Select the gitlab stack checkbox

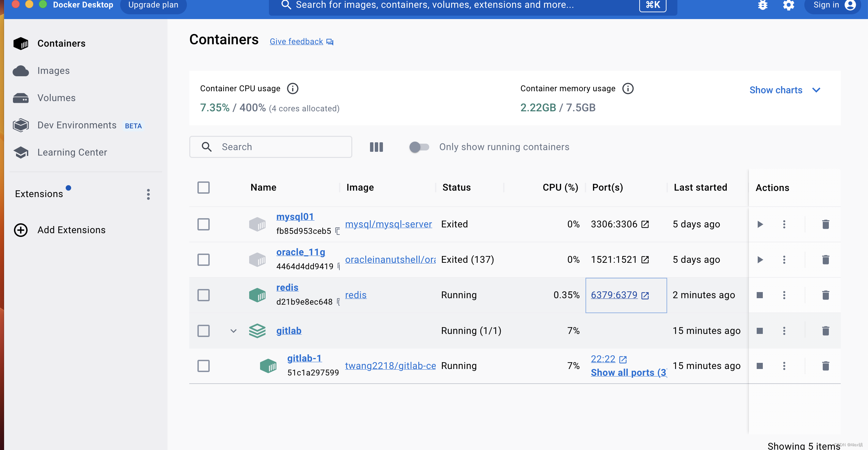204,331
